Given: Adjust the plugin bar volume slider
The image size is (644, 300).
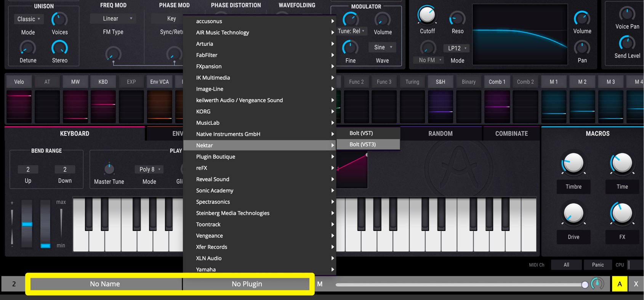Looking at the screenshot, I should [461, 285].
